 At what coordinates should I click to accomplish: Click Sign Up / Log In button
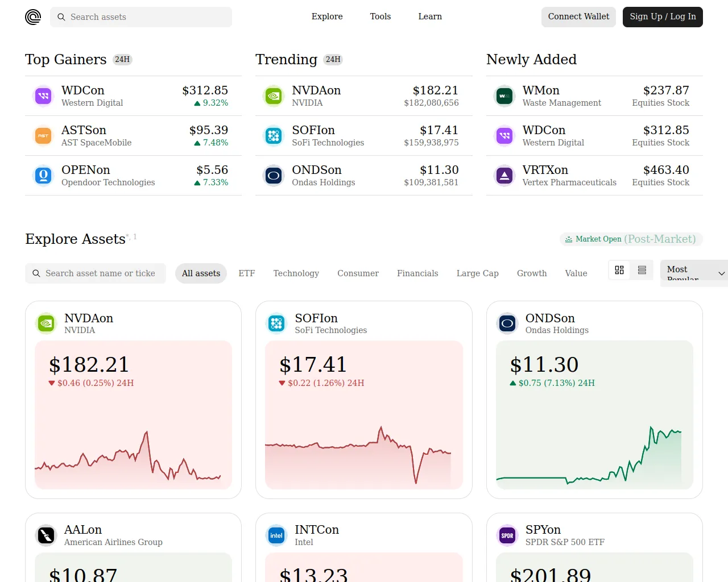click(663, 17)
